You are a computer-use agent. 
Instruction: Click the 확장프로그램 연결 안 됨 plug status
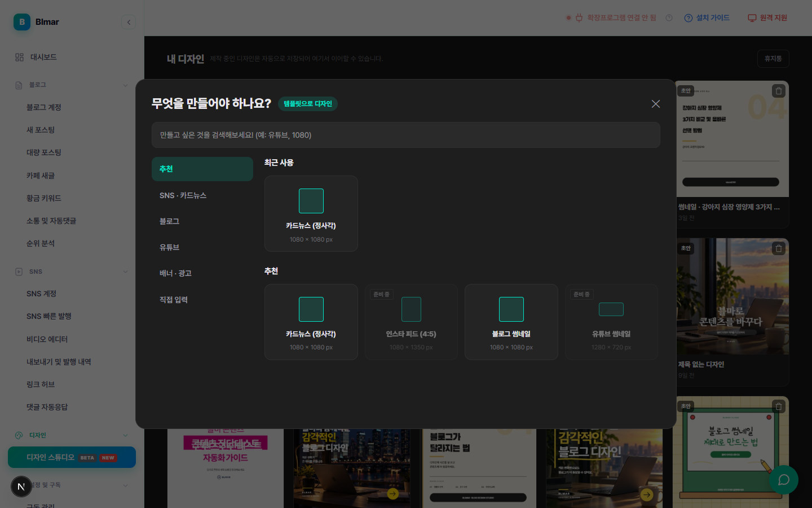pyautogui.click(x=612, y=18)
